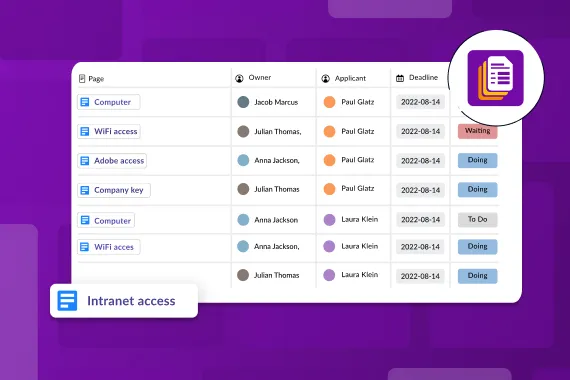
Task: Click the 2022-08-14 deadline in the WiFi access row
Action: (x=421, y=131)
